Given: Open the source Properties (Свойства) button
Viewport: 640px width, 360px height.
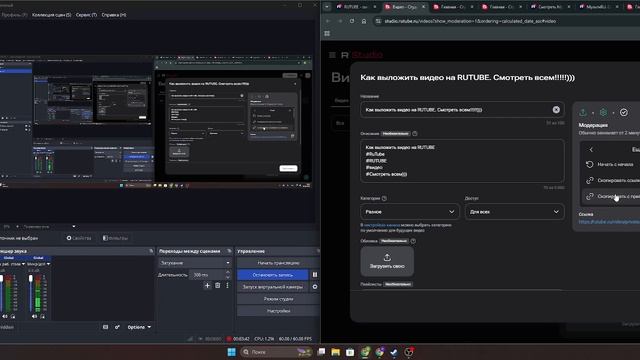Looking at the screenshot, I should [79, 238].
